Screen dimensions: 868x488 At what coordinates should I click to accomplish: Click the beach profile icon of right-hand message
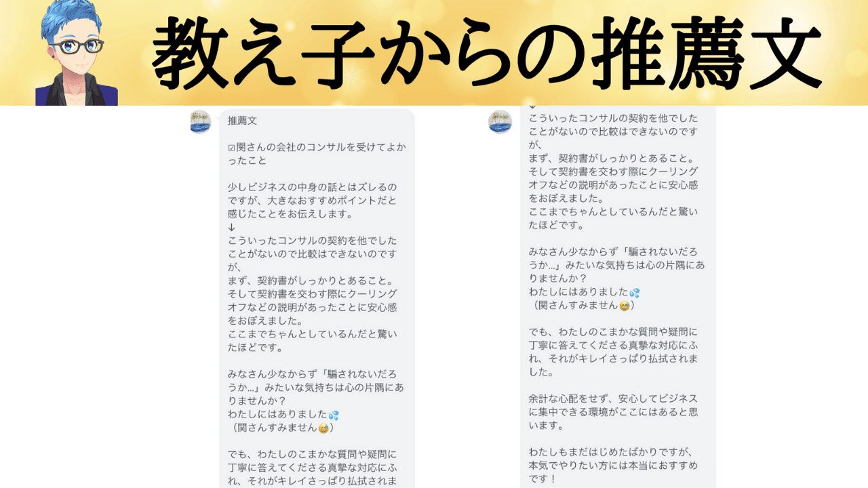[x=500, y=122]
